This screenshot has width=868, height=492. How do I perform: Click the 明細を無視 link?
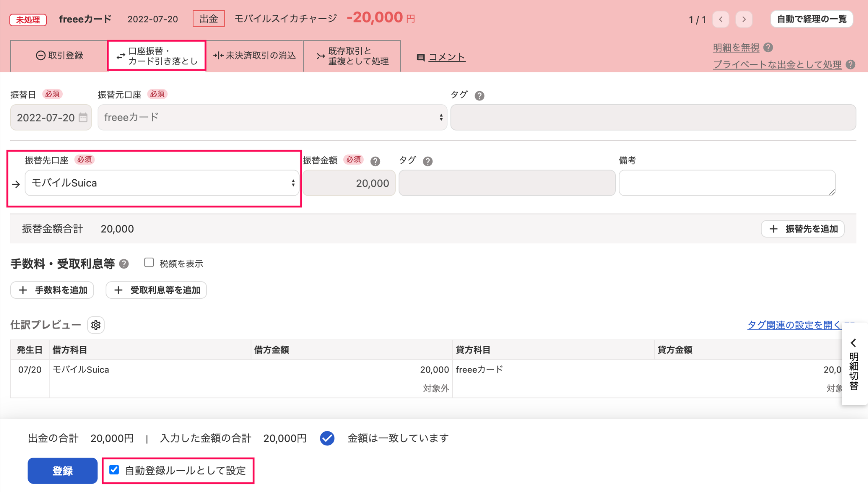pos(736,47)
